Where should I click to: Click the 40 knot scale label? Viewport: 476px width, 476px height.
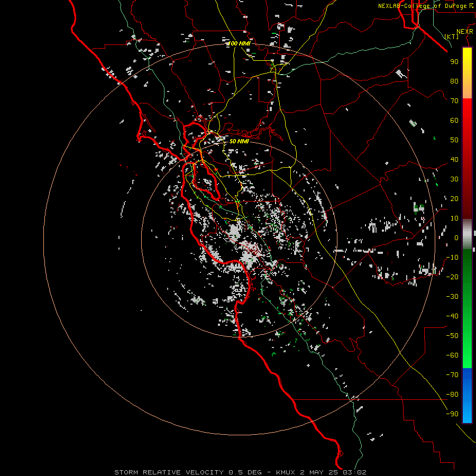(x=454, y=159)
